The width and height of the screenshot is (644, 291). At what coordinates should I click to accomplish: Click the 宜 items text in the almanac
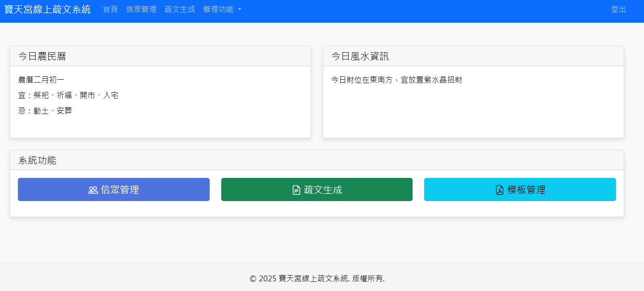click(69, 95)
